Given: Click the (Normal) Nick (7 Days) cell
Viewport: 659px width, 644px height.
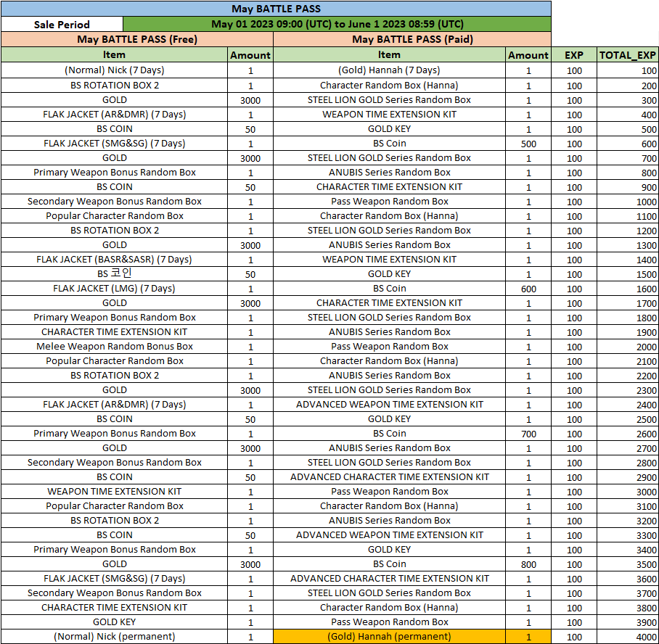Looking at the screenshot, I should click(114, 71).
